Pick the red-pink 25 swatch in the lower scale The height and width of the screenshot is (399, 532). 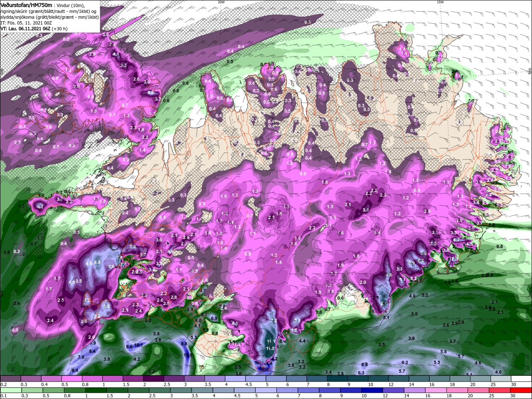coord(499,390)
